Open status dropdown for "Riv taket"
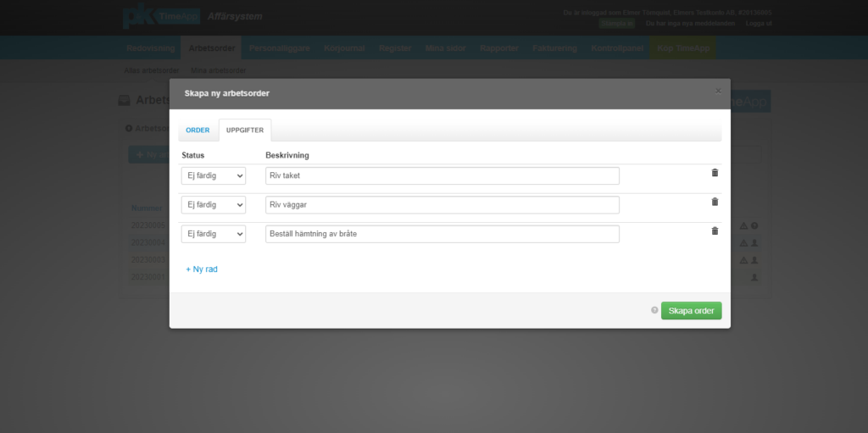This screenshot has height=433, width=868. click(214, 175)
